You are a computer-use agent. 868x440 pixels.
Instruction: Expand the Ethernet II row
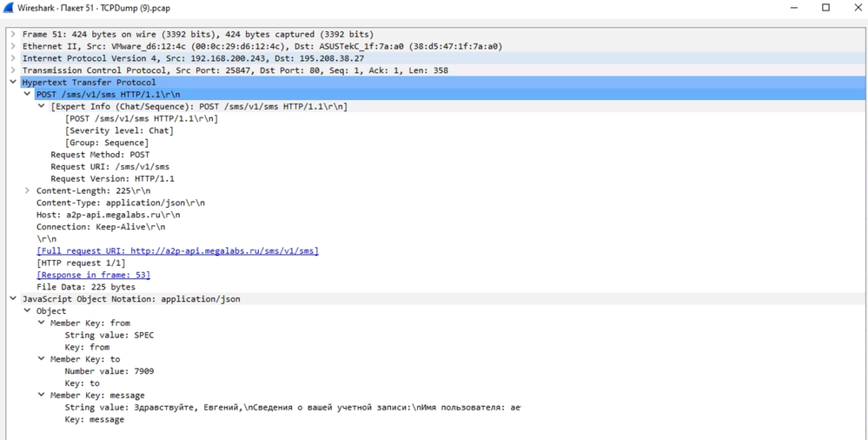[13, 47]
